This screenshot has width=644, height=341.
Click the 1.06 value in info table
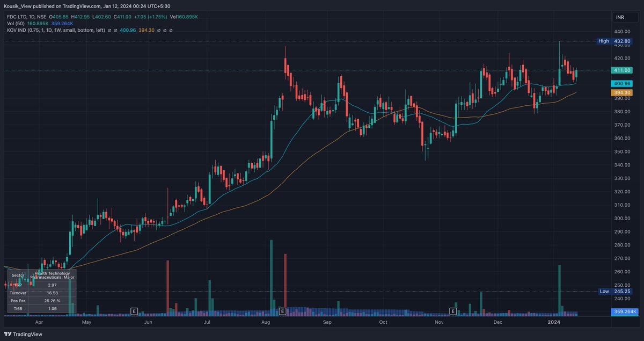(x=53, y=309)
